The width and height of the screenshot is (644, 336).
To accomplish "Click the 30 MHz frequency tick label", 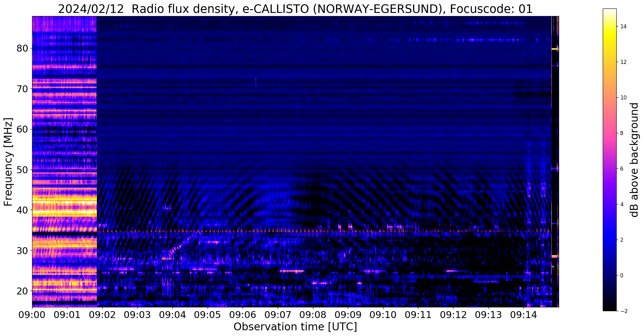I will (x=22, y=250).
